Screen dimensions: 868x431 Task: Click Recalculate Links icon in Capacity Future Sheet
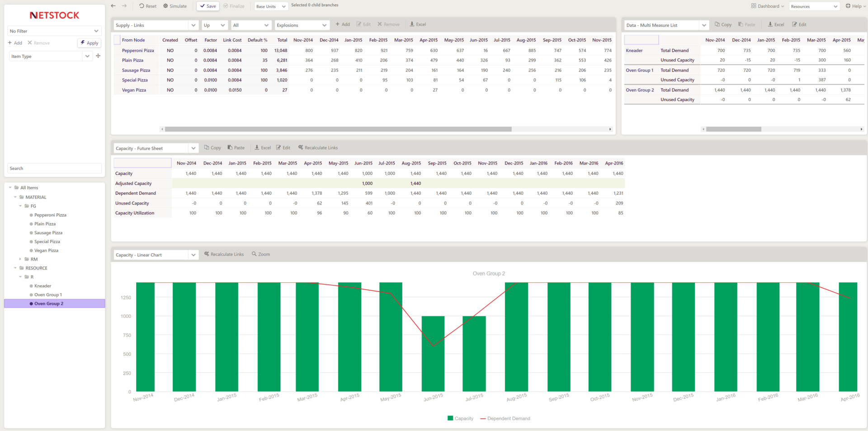(x=301, y=148)
